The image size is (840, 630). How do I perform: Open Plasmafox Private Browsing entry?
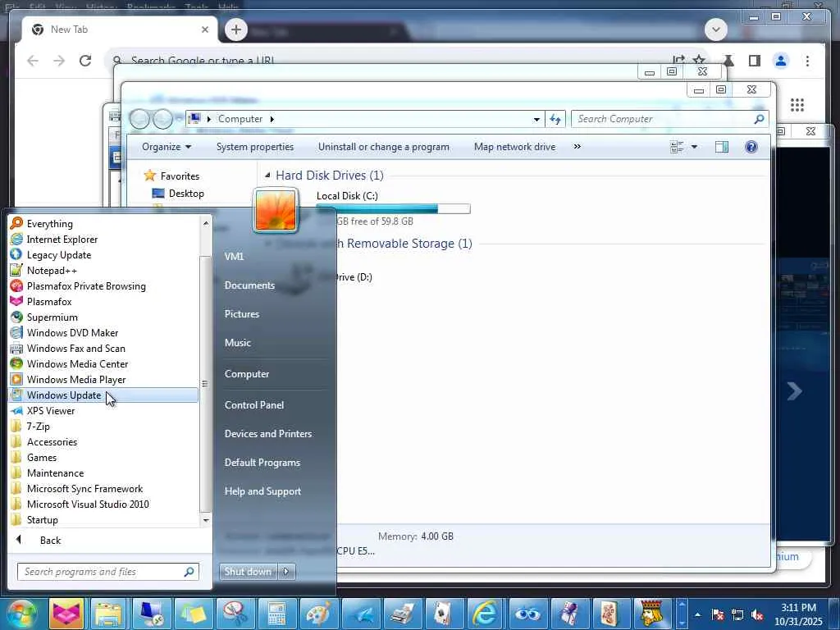point(85,285)
